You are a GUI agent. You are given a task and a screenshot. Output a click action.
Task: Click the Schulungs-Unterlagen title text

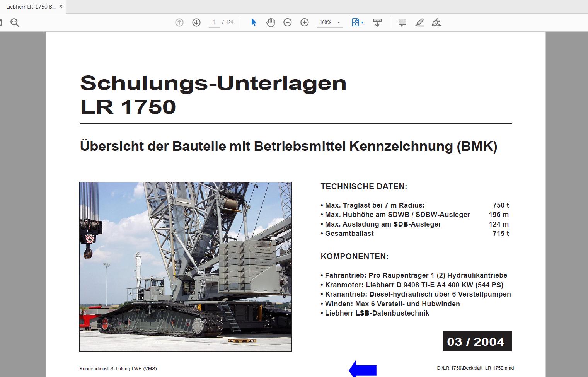click(x=213, y=83)
